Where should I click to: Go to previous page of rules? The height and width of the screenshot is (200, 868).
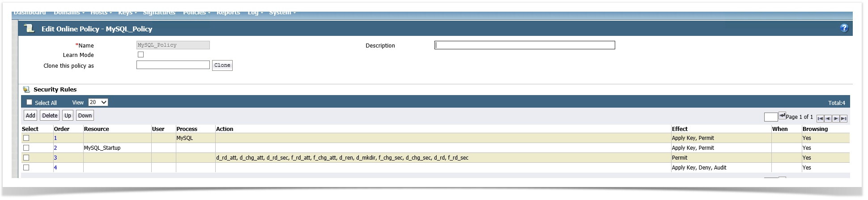(828, 118)
